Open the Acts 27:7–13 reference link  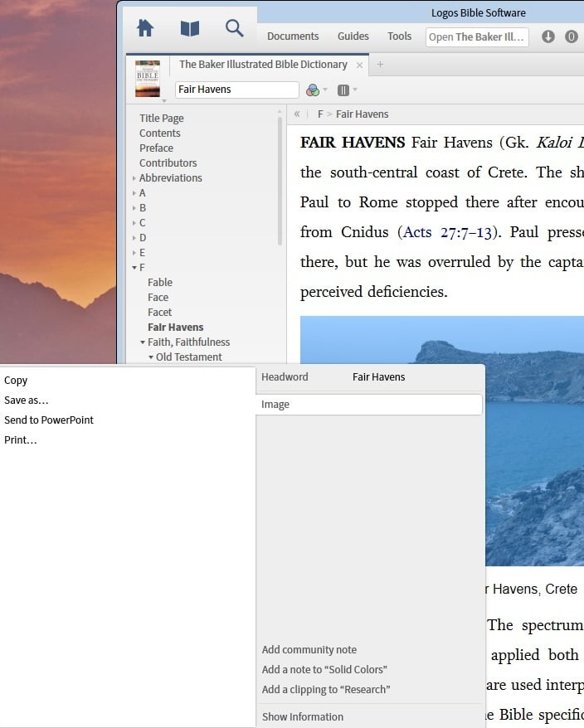(448, 232)
